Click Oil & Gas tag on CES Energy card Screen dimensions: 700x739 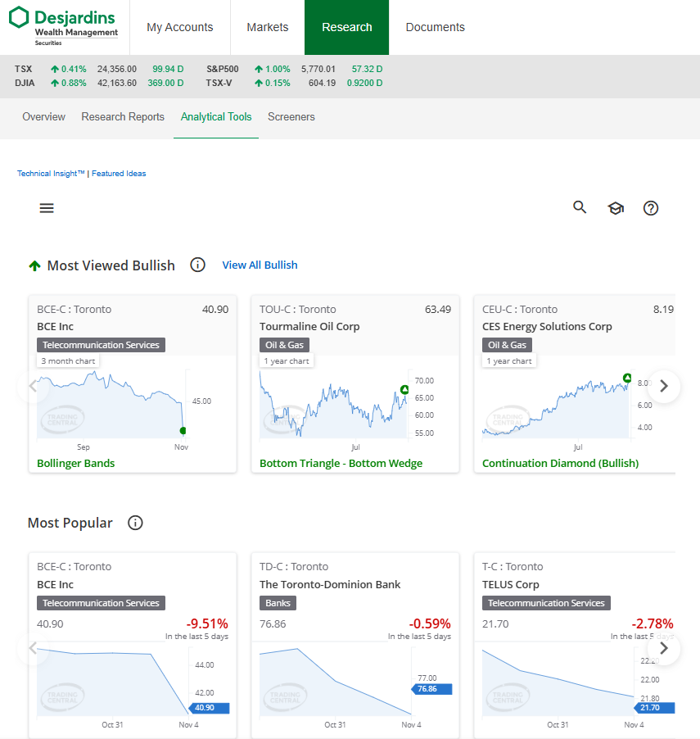(507, 345)
